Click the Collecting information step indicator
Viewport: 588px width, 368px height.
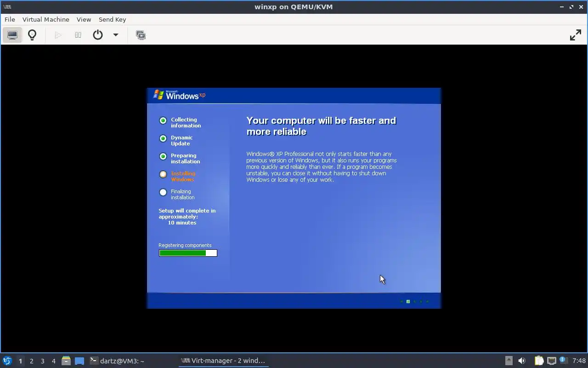163,121
